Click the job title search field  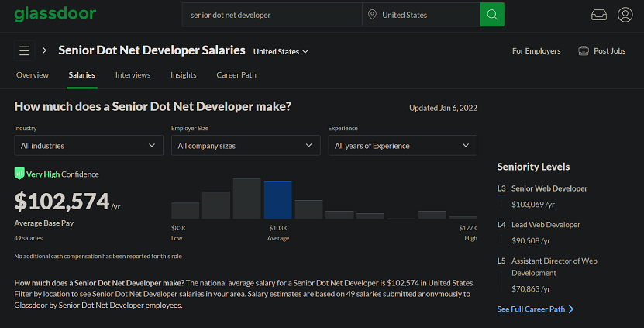point(272,15)
